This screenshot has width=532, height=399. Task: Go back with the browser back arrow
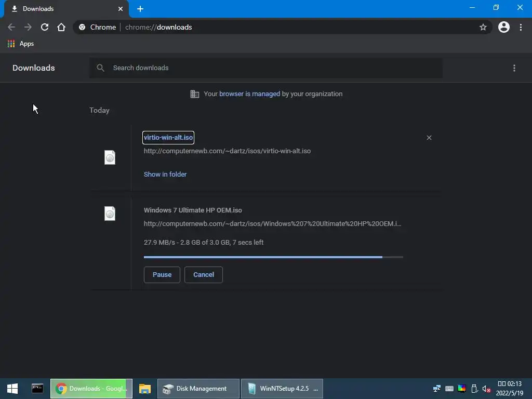(x=11, y=27)
